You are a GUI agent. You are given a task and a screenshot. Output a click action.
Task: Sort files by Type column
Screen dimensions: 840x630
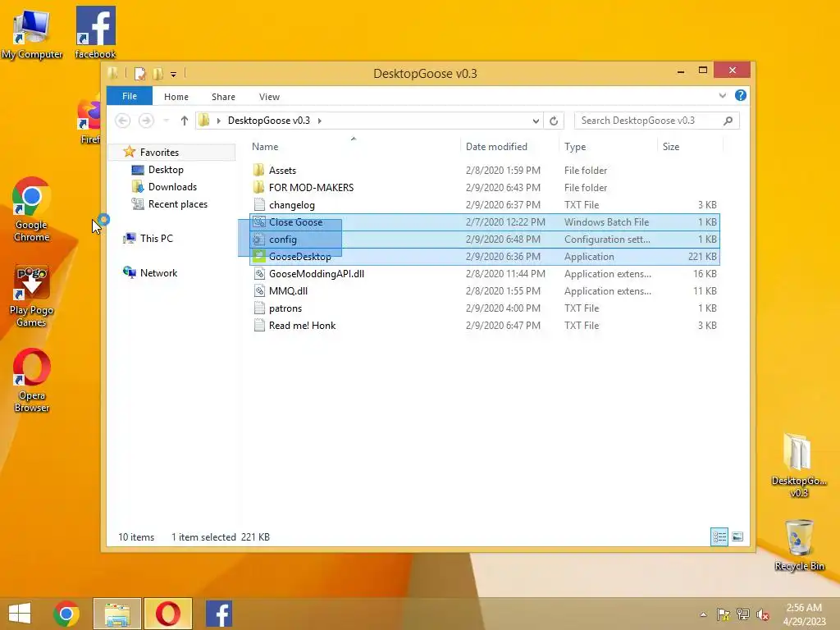[x=575, y=147]
